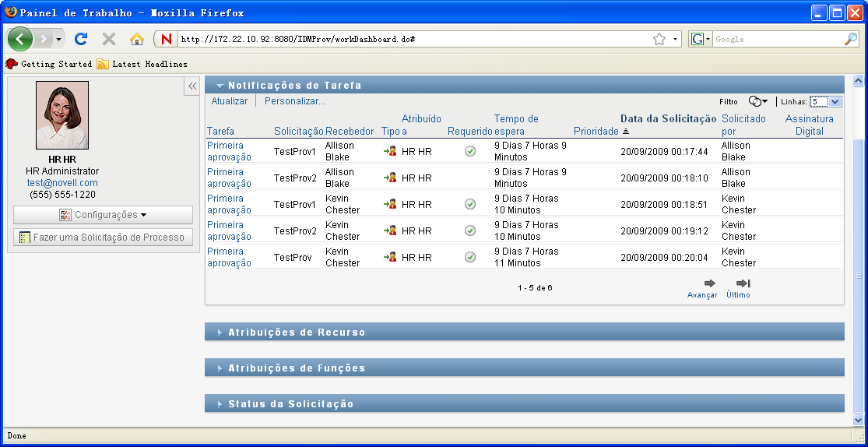Open the URL history dropdown arrow
Image resolution: width=868 pixels, height=447 pixels.
point(675,40)
